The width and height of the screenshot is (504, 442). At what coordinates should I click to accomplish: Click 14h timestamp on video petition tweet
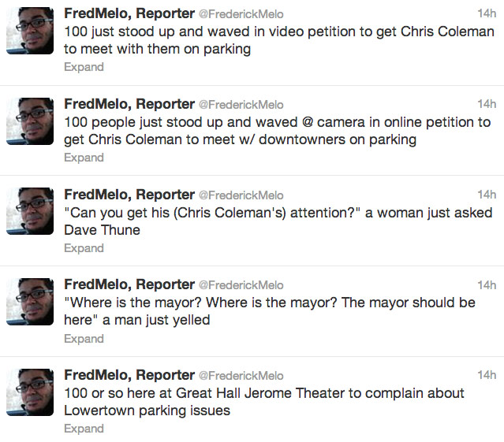click(487, 13)
